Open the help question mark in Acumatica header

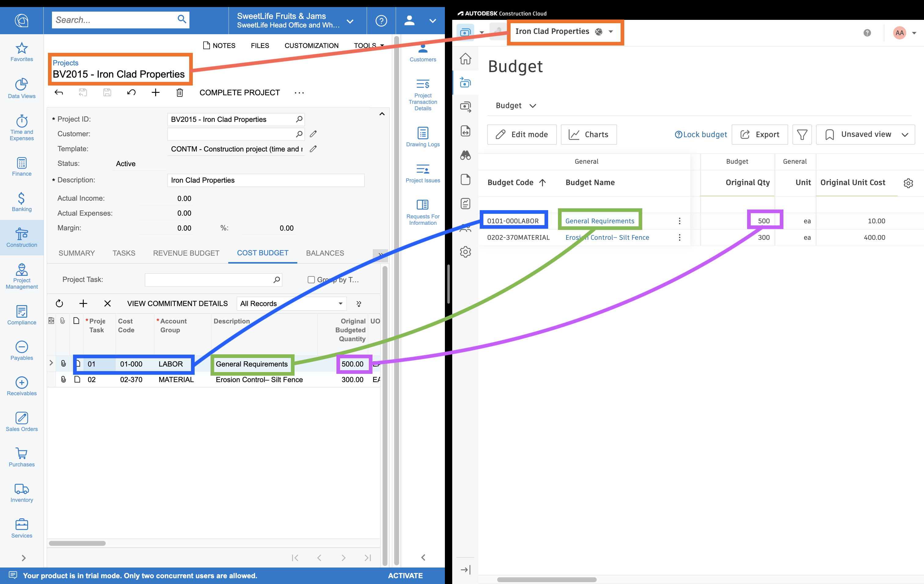coord(381,21)
